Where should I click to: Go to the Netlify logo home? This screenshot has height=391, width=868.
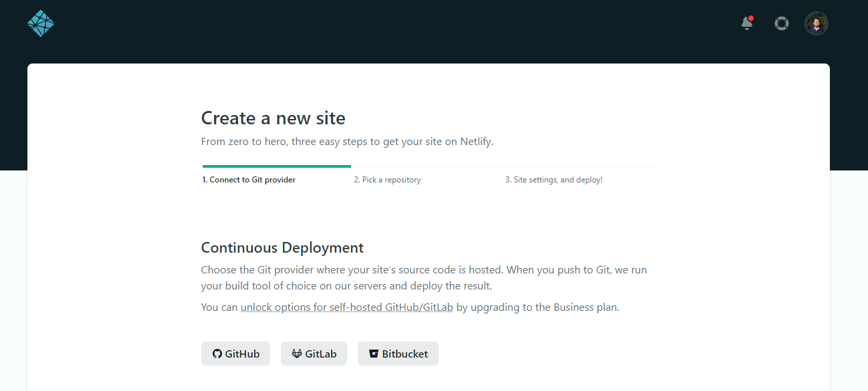[x=41, y=23]
